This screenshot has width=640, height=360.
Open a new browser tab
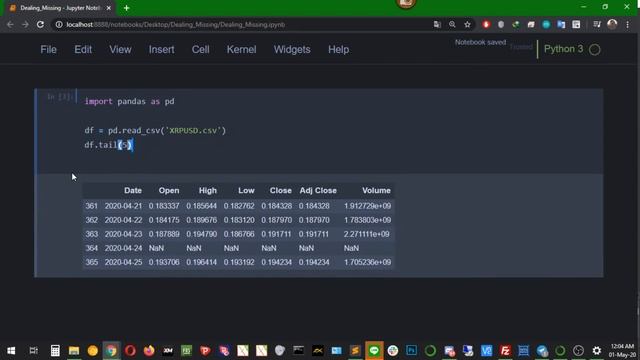127,8
